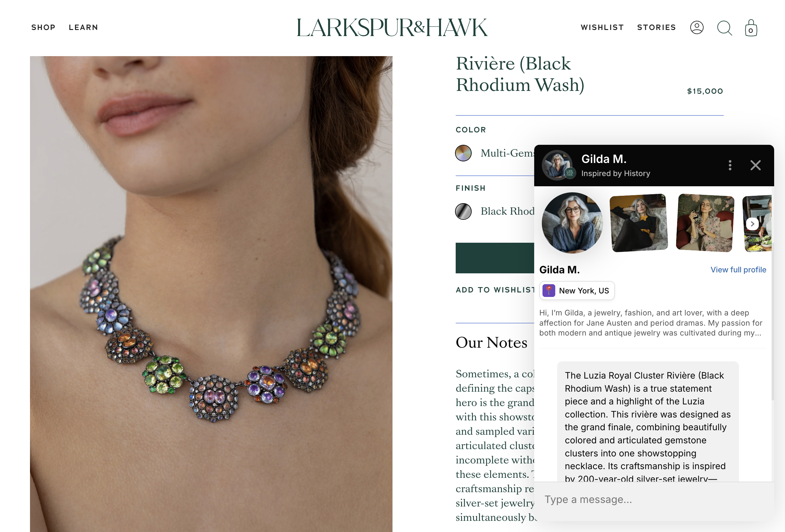The image size is (785, 532).
Task: Open the Stories page
Action: coord(656,27)
